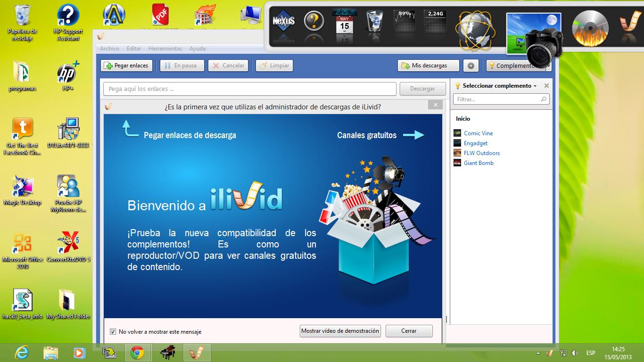Click the Limpiar button
Screen dimensions: 644x362
point(274,66)
